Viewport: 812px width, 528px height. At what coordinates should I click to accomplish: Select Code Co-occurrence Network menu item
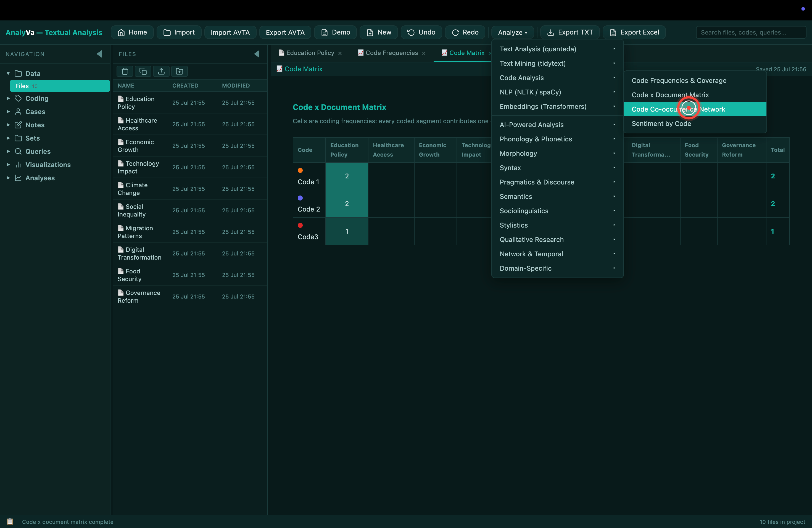695,109
